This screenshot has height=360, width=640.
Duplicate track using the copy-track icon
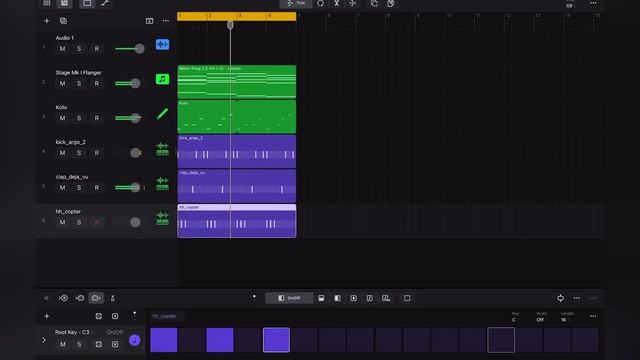[63, 21]
